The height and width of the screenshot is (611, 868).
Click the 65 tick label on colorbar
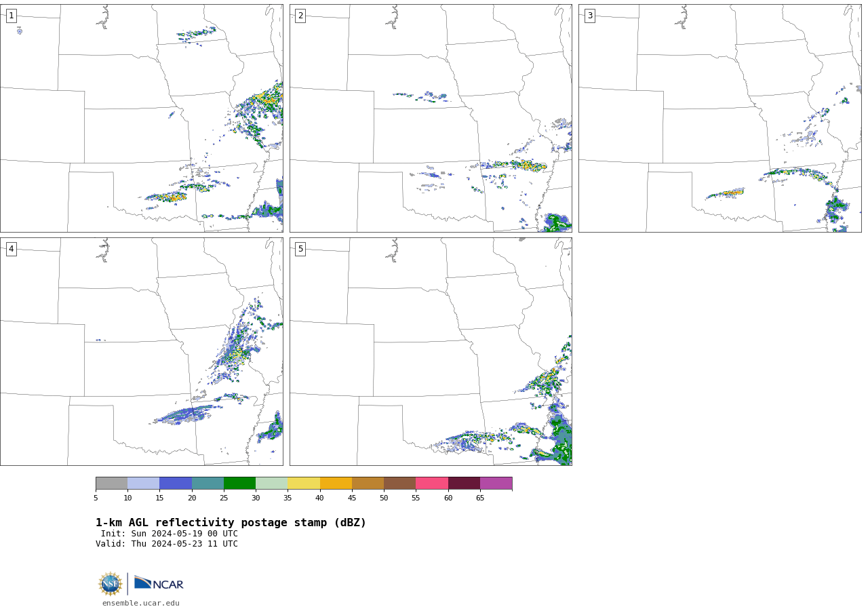[x=480, y=498]
